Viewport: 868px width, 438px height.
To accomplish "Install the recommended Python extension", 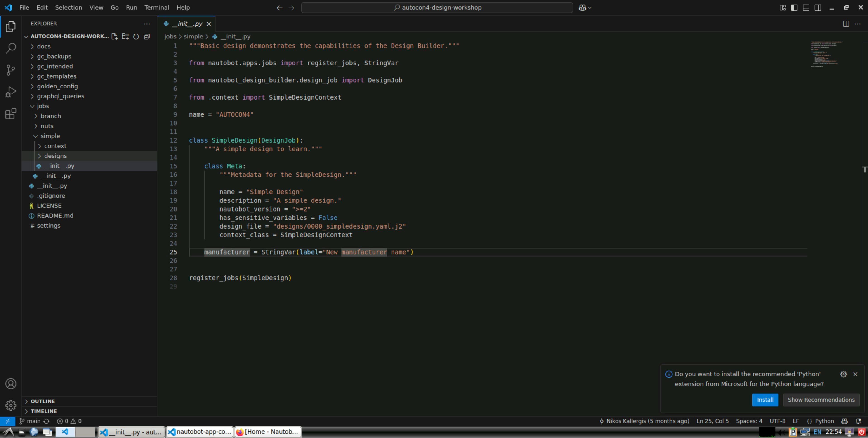I will point(765,400).
